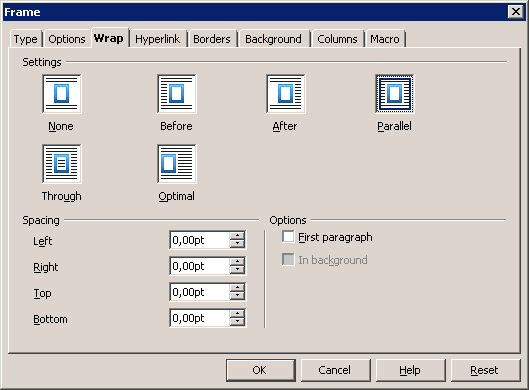
Task: Decrease Left spacing with down arrow
Action: point(238,244)
